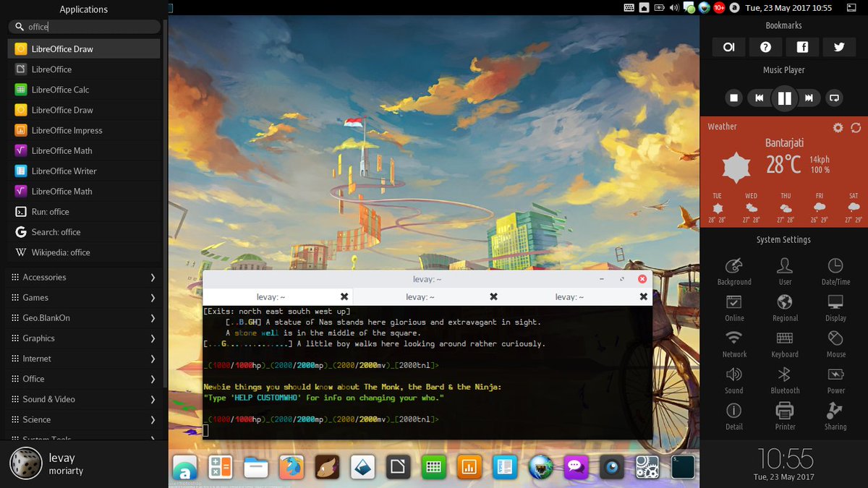Open the gears settings dock icon
Screen dimensions: 868x488
[x=647, y=468]
